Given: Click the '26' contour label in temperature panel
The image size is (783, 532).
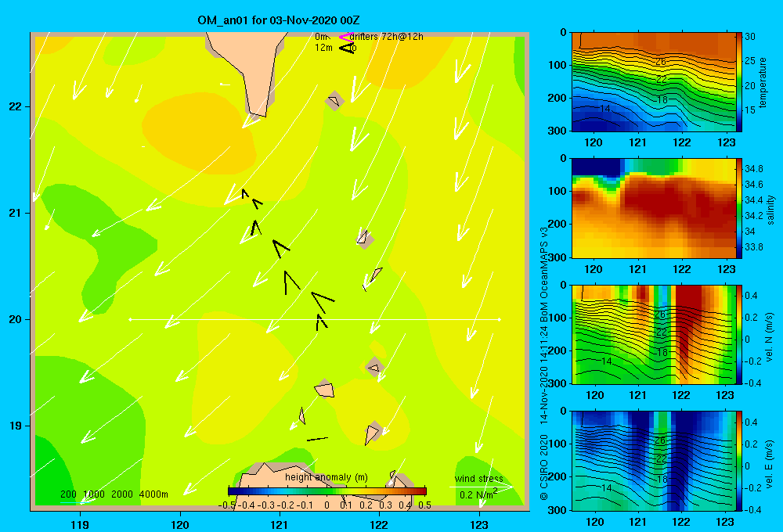Looking at the screenshot, I should pyautogui.click(x=660, y=61).
